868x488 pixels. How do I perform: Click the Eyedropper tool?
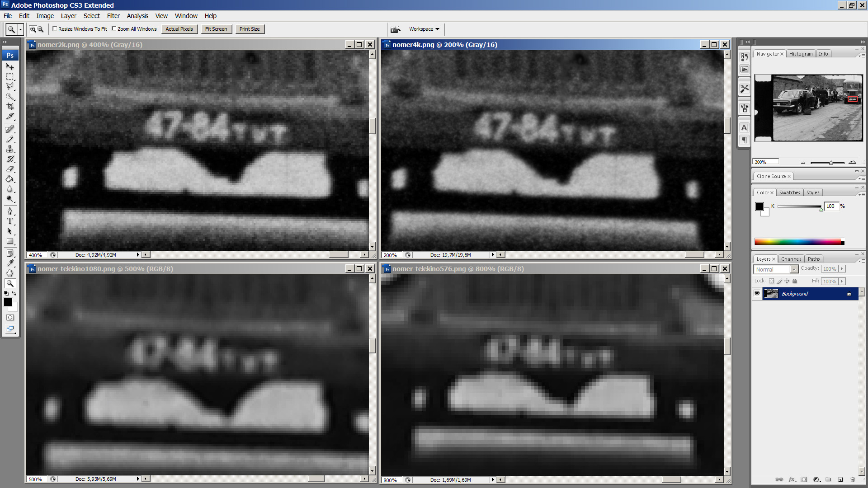click(9, 263)
